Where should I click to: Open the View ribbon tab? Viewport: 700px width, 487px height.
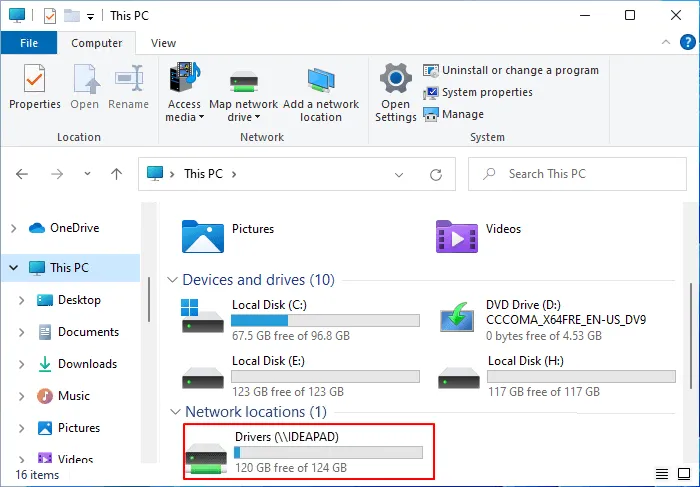(x=163, y=43)
